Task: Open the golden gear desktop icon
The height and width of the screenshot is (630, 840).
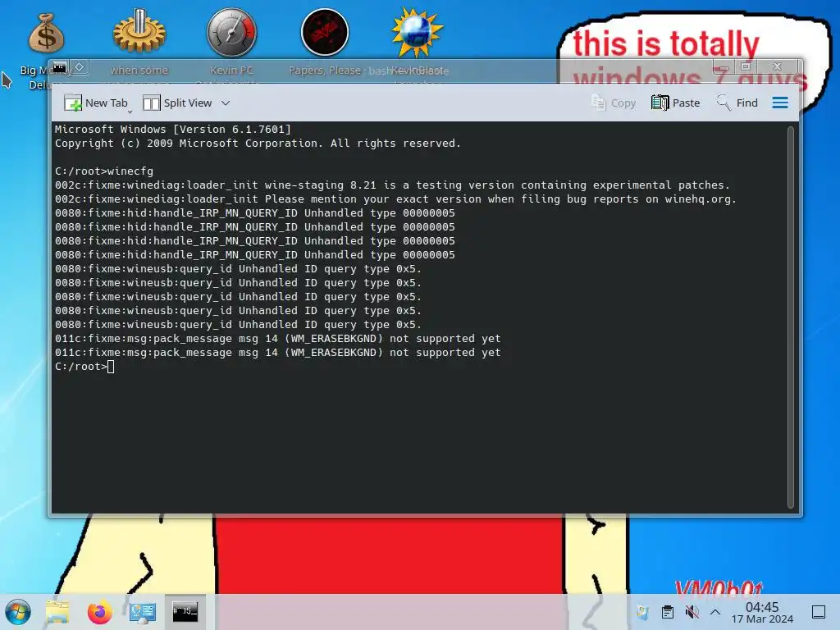Action: [x=139, y=31]
